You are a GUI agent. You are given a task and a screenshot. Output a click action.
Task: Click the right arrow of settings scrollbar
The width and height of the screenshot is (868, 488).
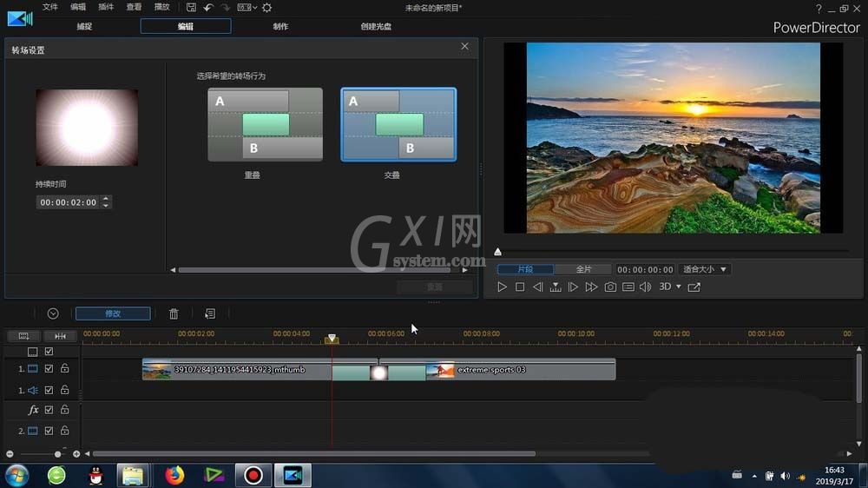[x=465, y=270]
